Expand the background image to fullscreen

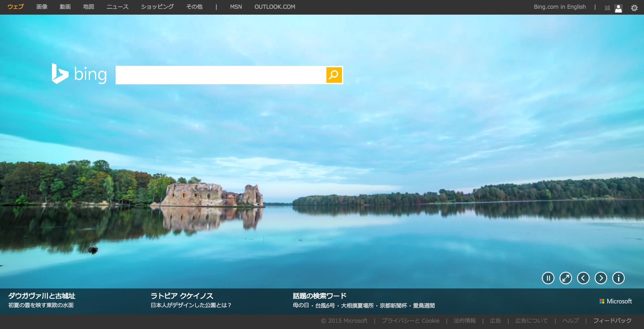point(565,278)
